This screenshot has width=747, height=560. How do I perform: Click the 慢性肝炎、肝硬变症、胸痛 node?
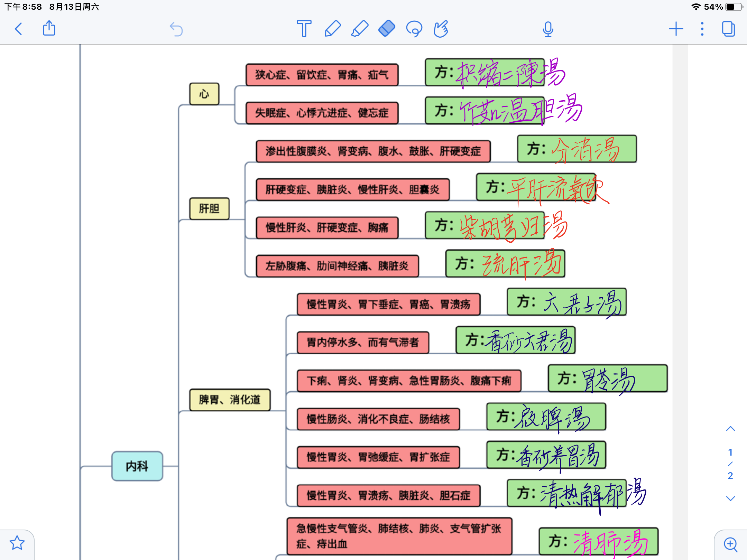pyautogui.click(x=327, y=227)
